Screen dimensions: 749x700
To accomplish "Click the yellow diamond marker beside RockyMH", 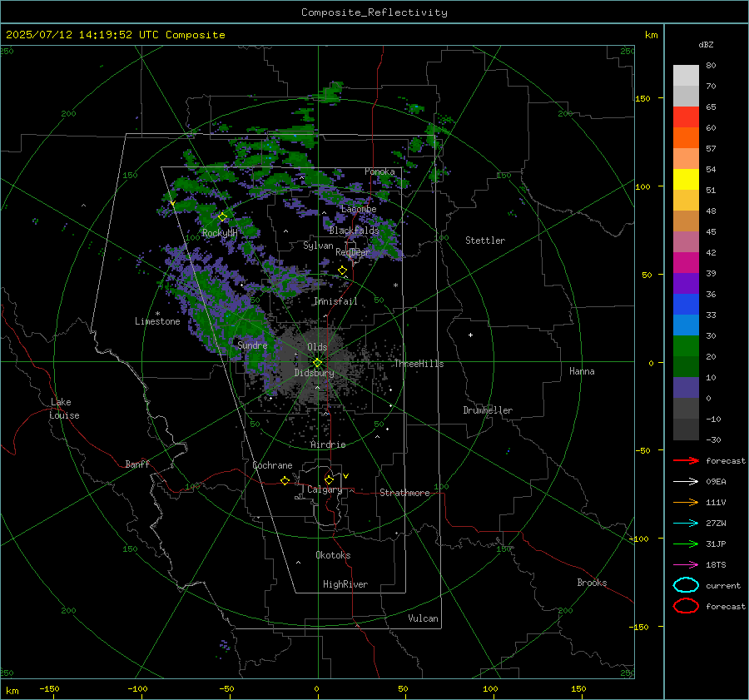I will click(x=222, y=217).
